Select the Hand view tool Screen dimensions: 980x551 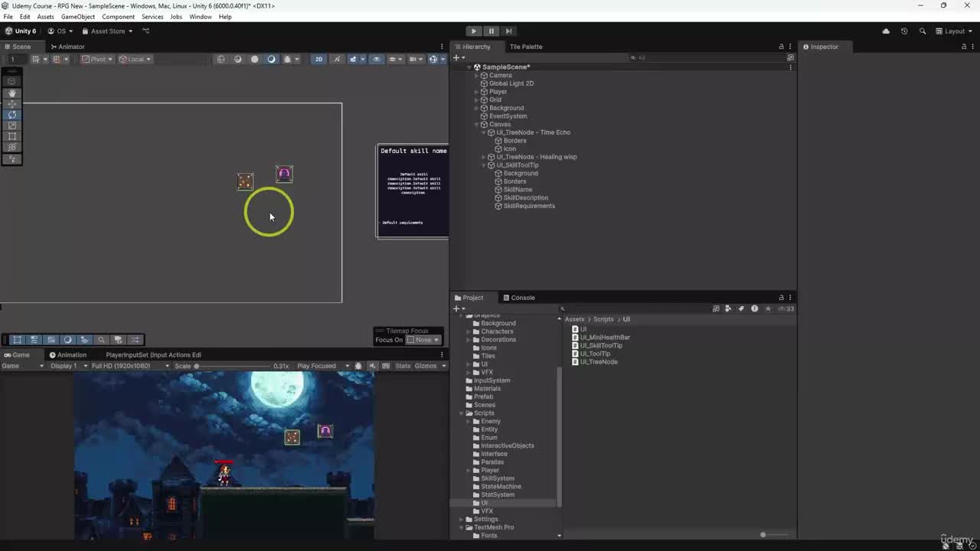(x=11, y=93)
